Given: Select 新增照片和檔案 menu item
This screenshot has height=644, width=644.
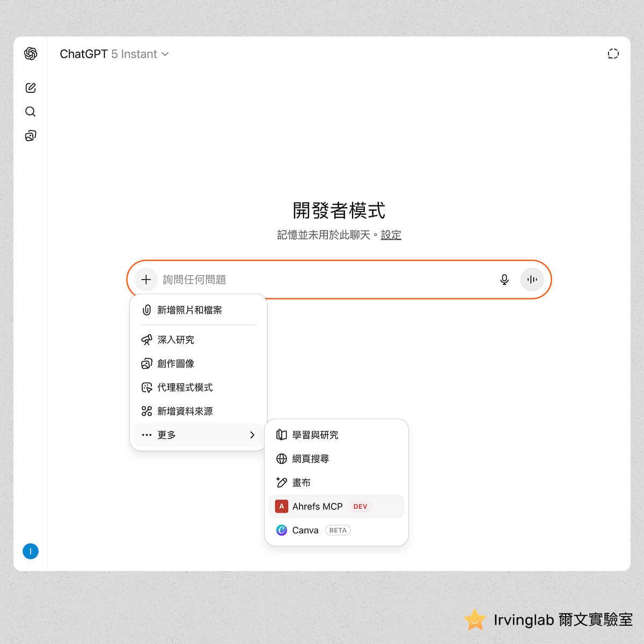Looking at the screenshot, I should coord(199,310).
